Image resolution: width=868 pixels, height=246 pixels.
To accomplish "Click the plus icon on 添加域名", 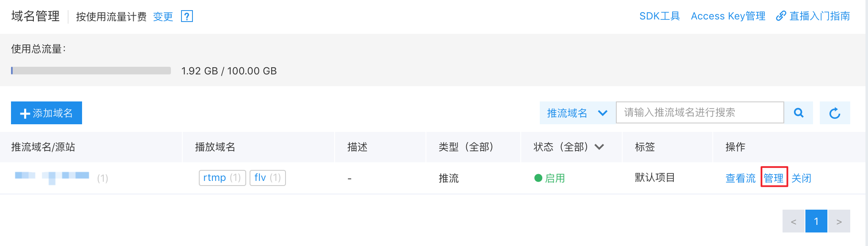I will tap(25, 113).
